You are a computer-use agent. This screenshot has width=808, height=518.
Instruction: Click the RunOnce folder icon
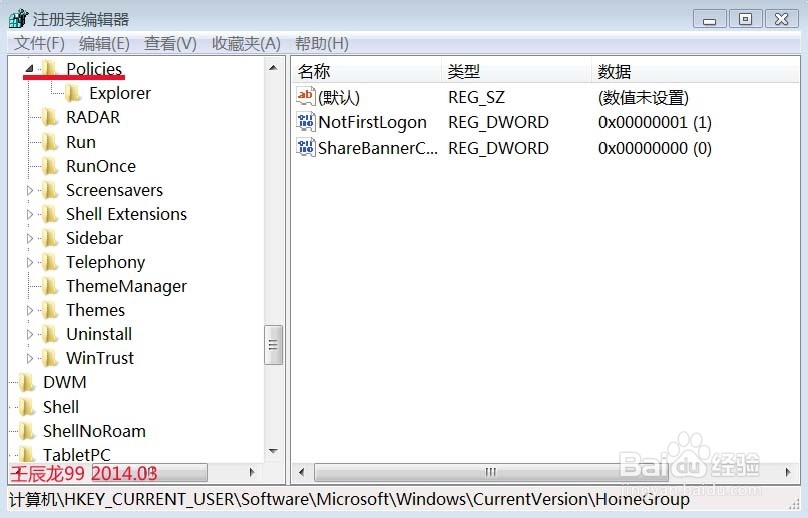point(50,166)
